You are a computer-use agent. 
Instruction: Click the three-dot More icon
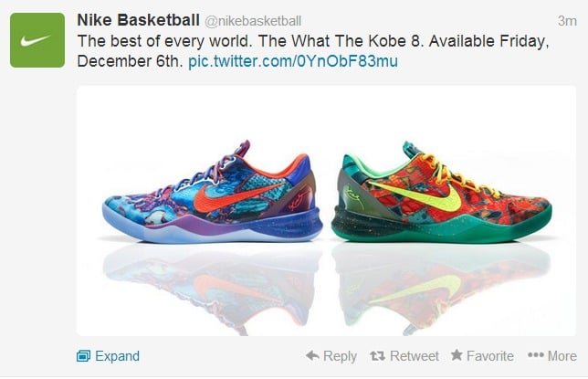click(535, 355)
